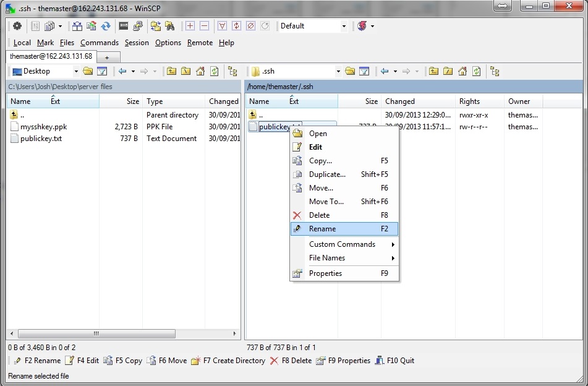Image resolution: width=588 pixels, height=386 pixels.
Task: Open the Preferences gear icon
Action: tap(17, 26)
